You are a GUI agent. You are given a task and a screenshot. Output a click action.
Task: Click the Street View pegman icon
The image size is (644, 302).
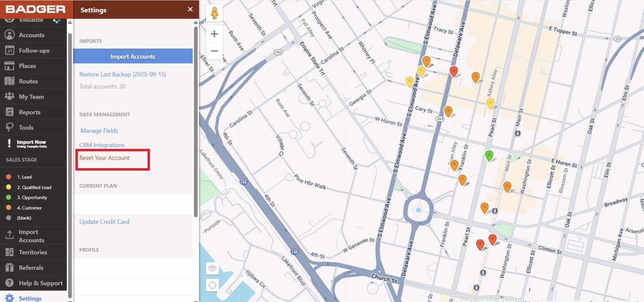pyautogui.click(x=215, y=13)
